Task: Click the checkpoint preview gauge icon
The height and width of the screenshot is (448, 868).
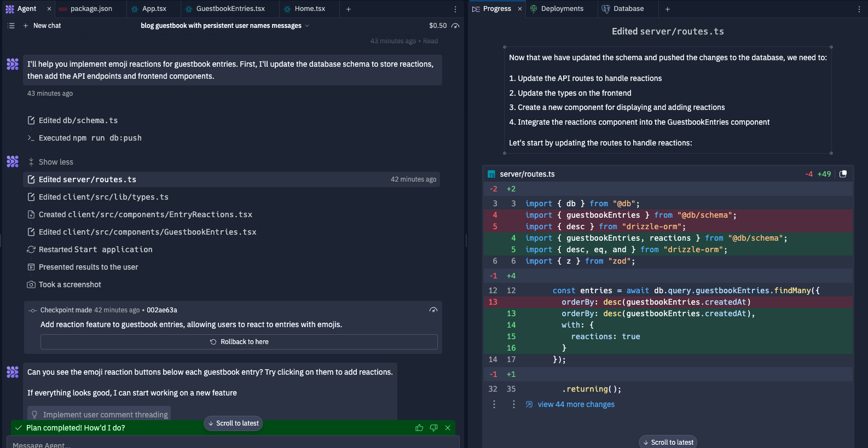Action: point(433,310)
